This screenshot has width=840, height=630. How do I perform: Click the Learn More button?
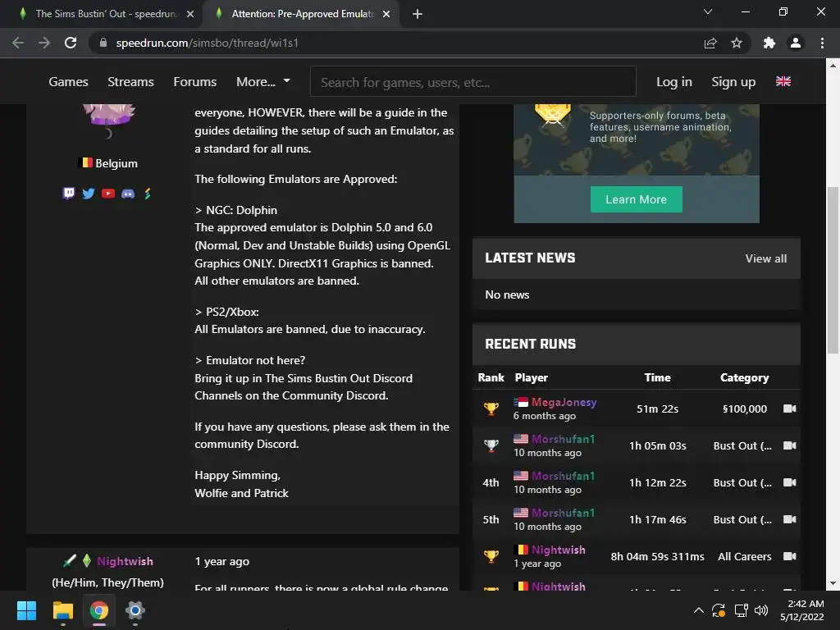636,199
